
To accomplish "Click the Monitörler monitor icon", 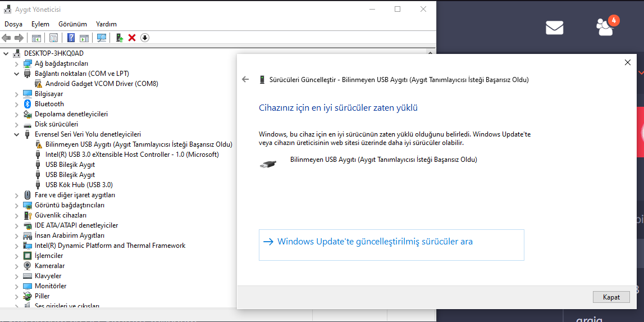I will tap(28, 286).
